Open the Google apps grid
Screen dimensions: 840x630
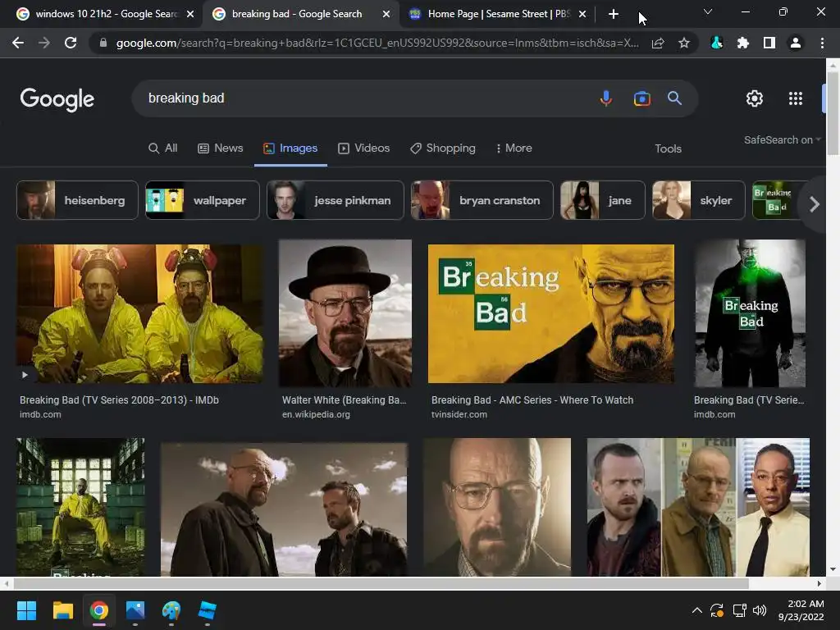[x=796, y=98]
